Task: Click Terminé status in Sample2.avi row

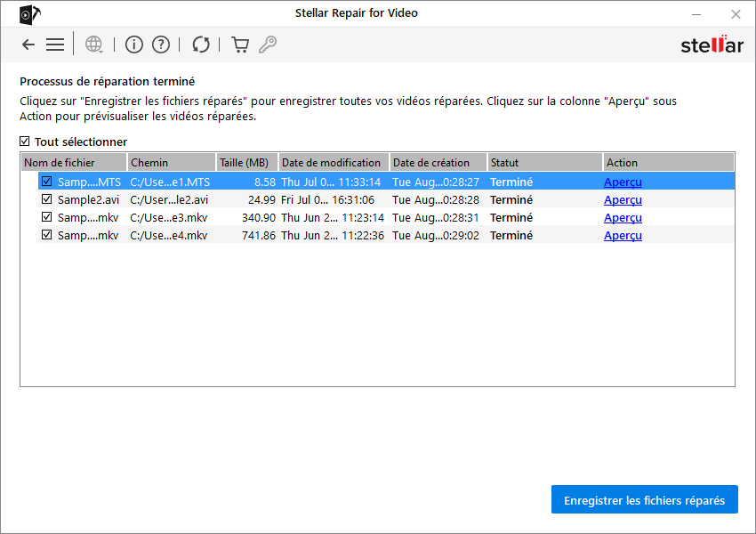Action: pos(511,200)
